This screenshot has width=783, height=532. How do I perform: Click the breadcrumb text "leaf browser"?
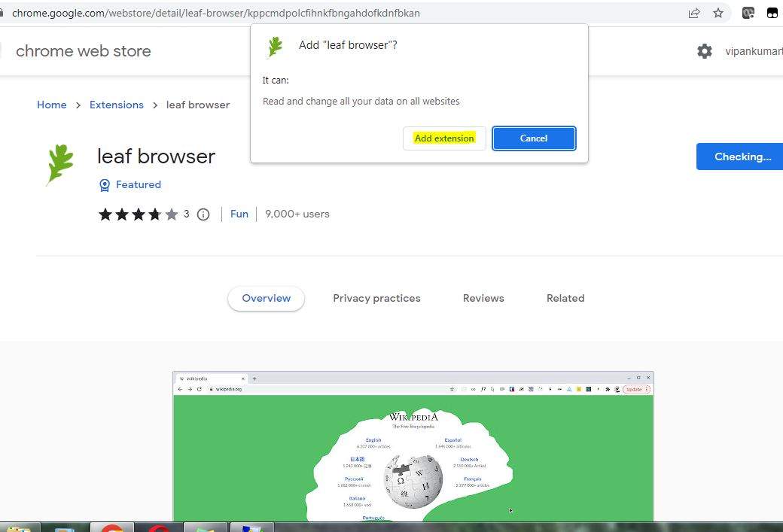[198, 105]
